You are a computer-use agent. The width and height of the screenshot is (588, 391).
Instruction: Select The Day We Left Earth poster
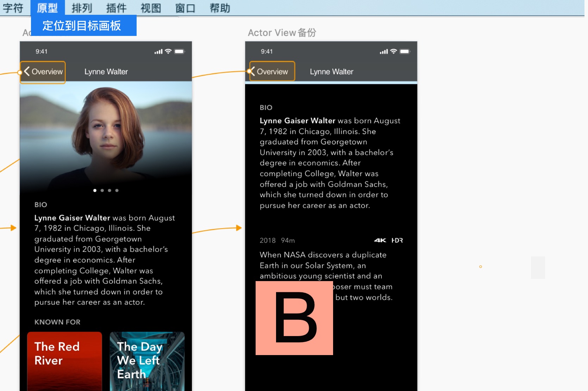[x=147, y=361]
